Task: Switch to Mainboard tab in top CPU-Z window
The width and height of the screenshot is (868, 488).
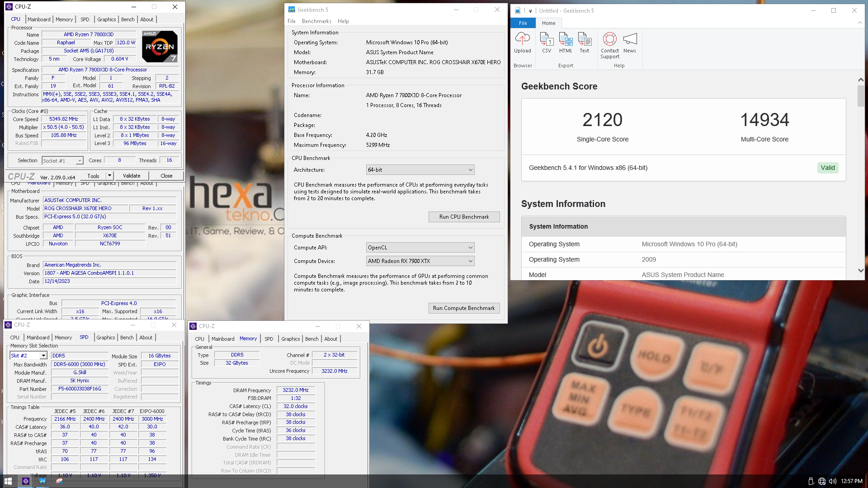Action: point(39,19)
